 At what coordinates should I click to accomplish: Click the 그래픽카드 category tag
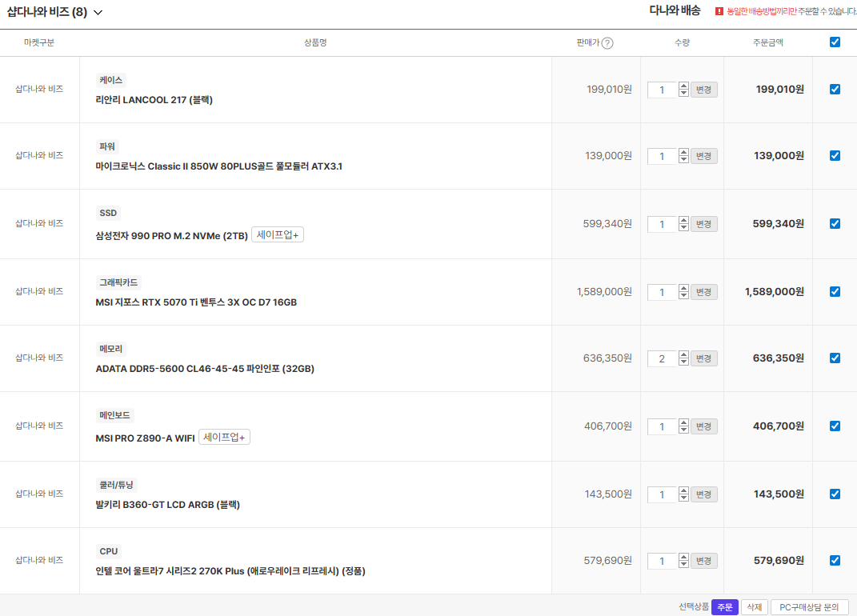point(118,282)
